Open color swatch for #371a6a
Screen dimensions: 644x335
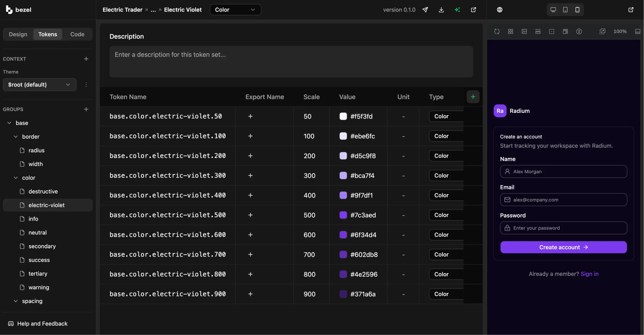(343, 294)
